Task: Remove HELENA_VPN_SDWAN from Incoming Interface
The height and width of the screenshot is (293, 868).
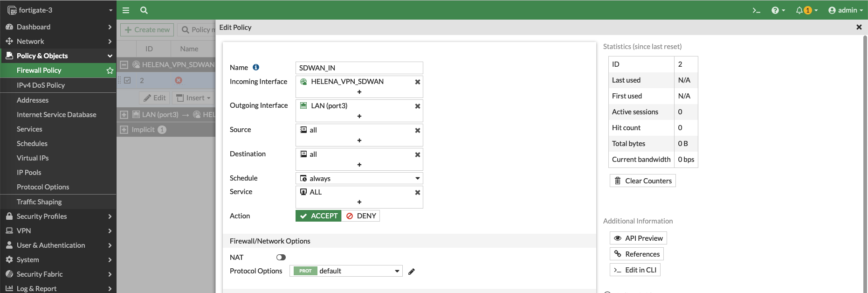Action: coord(417,82)
